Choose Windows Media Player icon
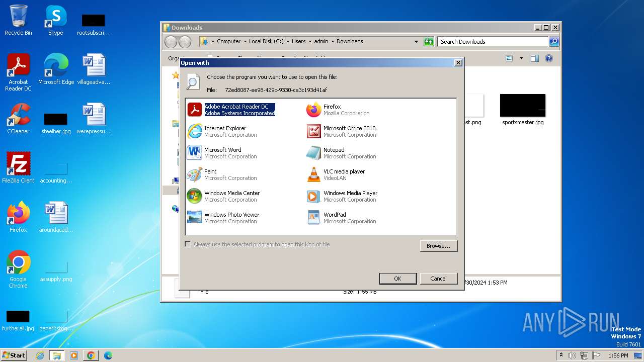This screenshot has height=362, width=644. tap(313, 196)
